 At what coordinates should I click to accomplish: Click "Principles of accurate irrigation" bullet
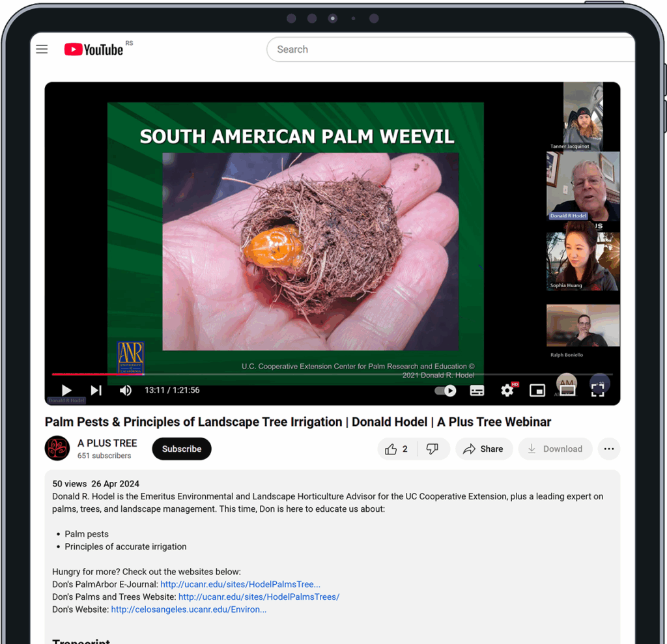point(126,546)
